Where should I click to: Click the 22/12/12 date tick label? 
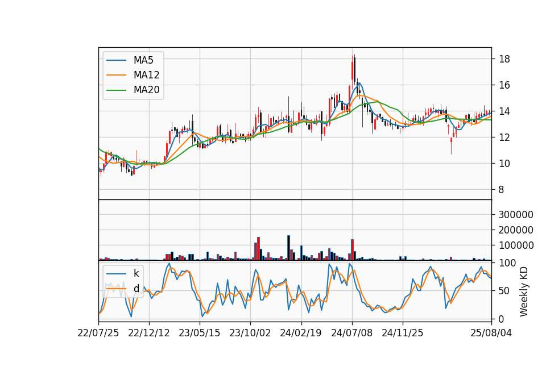coord(149,333)
